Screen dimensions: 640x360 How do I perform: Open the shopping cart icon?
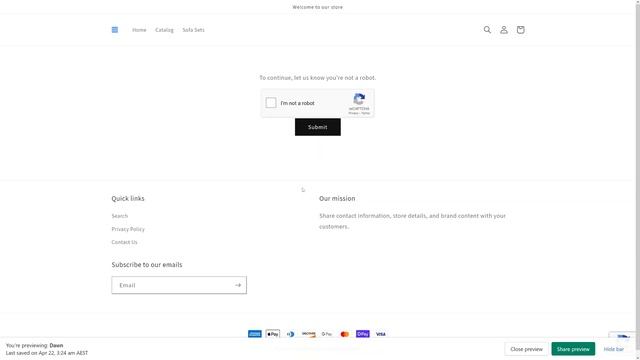tap(520, 30)
